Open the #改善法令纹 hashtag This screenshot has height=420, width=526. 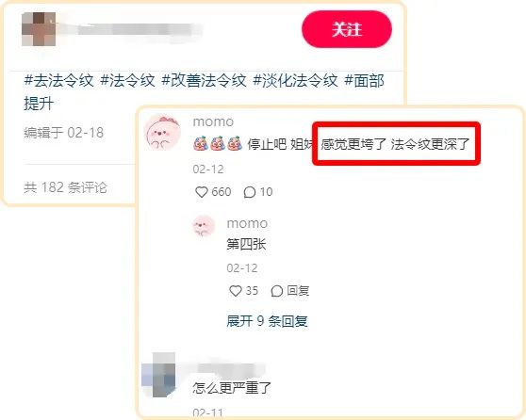coord(204,81)
